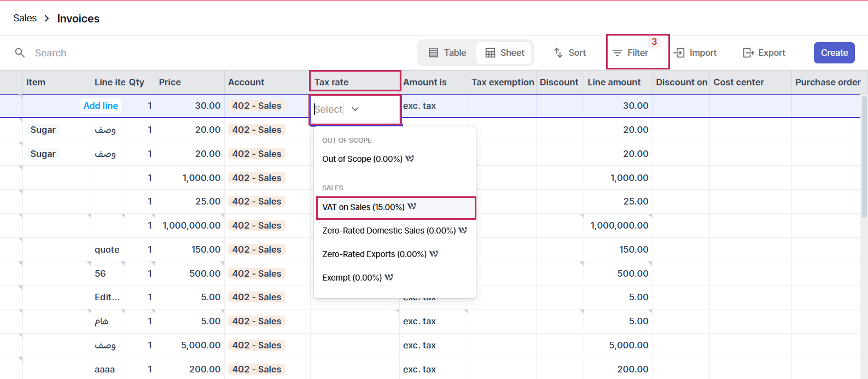
Task: Click the search magnifier icon
Action: point(20,53)
